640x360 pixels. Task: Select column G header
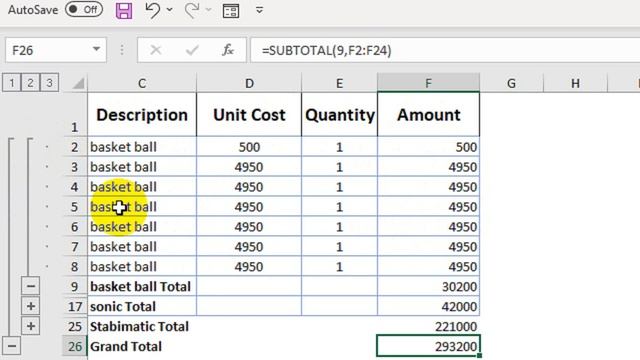[x=511, y=83]
